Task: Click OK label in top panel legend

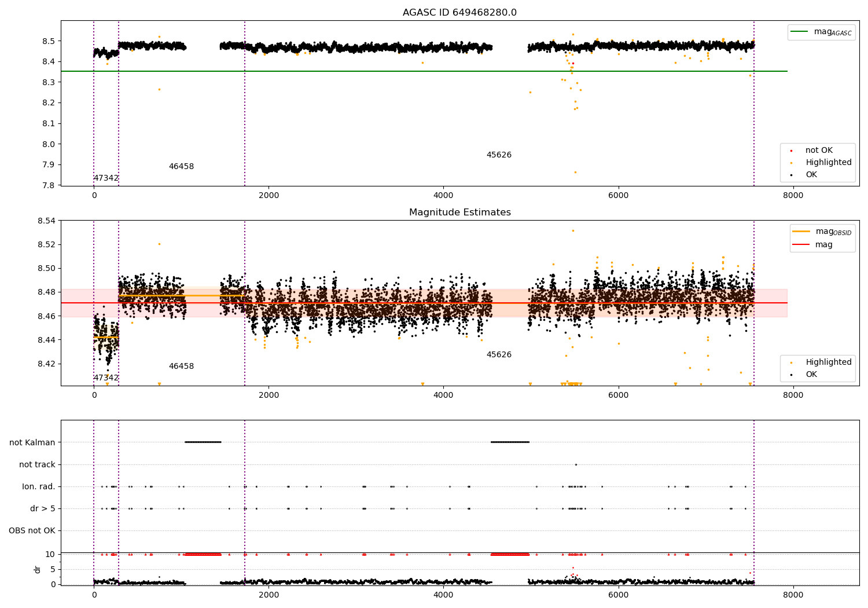Action: coord(811,175)
